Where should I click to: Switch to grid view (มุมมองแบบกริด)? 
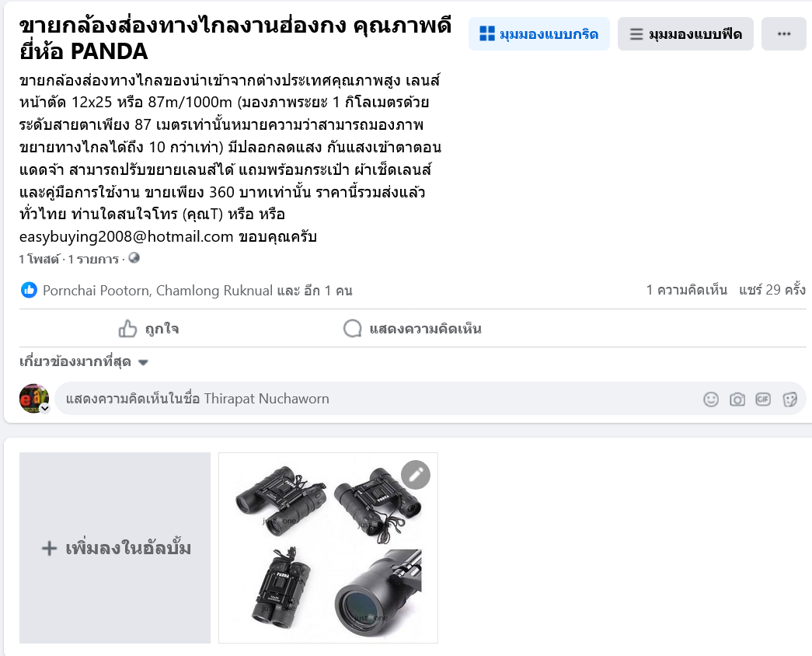tap(539, 33)
